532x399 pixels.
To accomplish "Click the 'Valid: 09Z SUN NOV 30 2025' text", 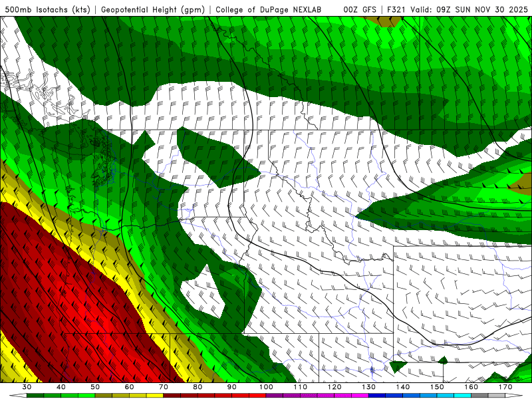I will click(469, 9).
